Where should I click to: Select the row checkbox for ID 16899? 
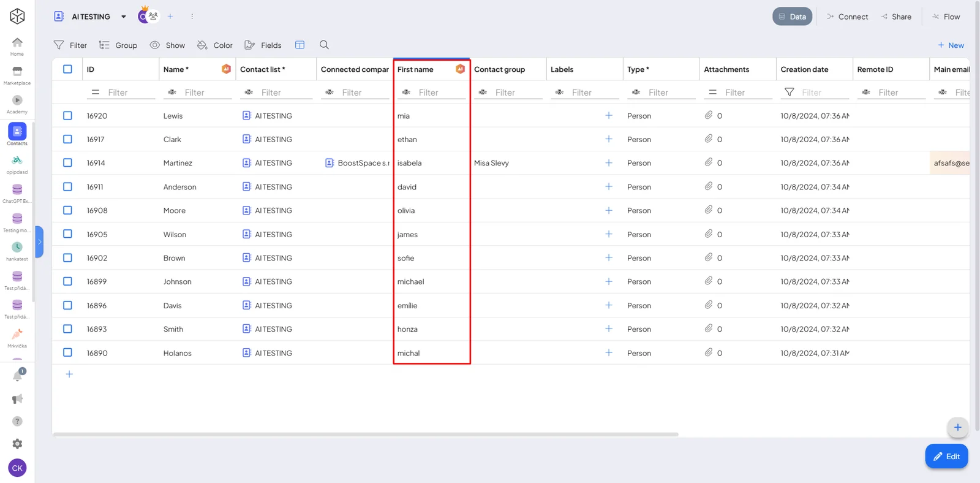[67, 281]
